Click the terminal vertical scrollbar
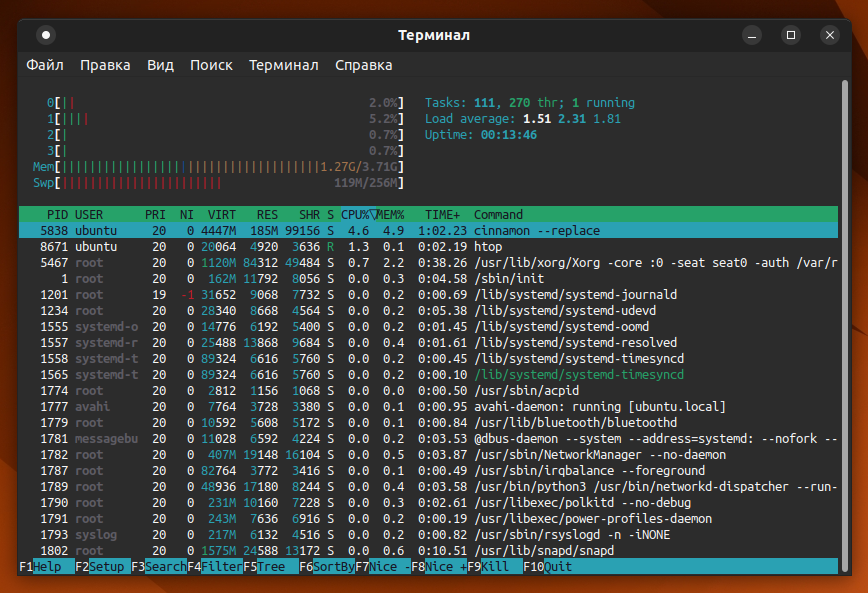This screenshot has width=868, height=593. [845, 324]
